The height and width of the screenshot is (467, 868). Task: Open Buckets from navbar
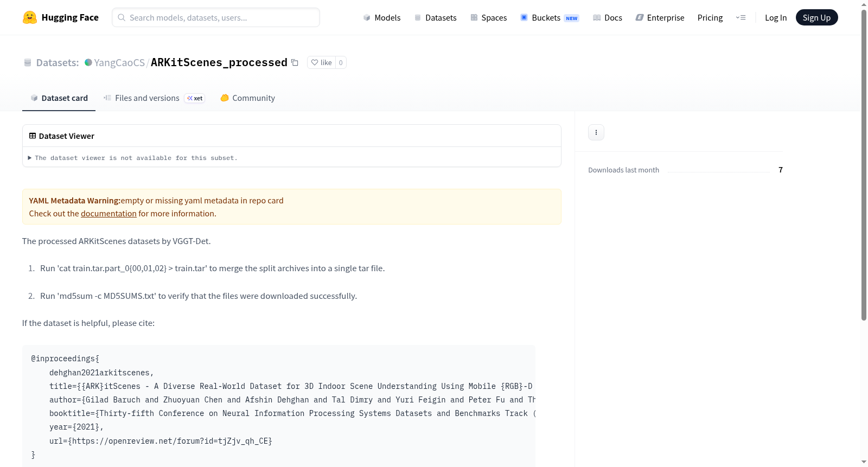550,17
